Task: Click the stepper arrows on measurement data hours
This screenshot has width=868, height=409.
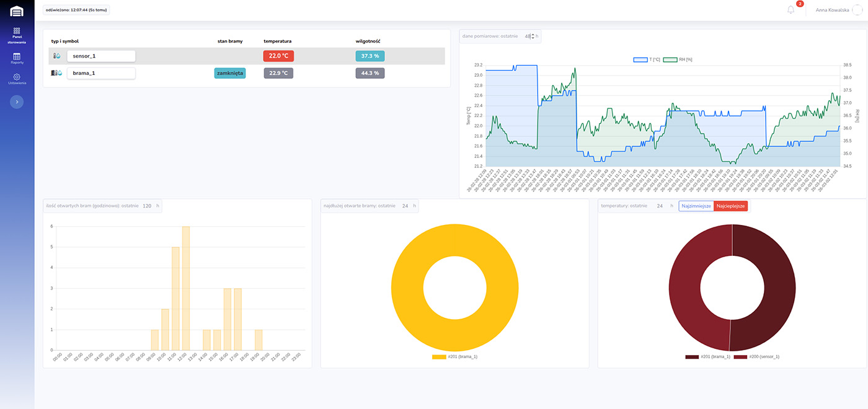Action: (x=532, y=36)
